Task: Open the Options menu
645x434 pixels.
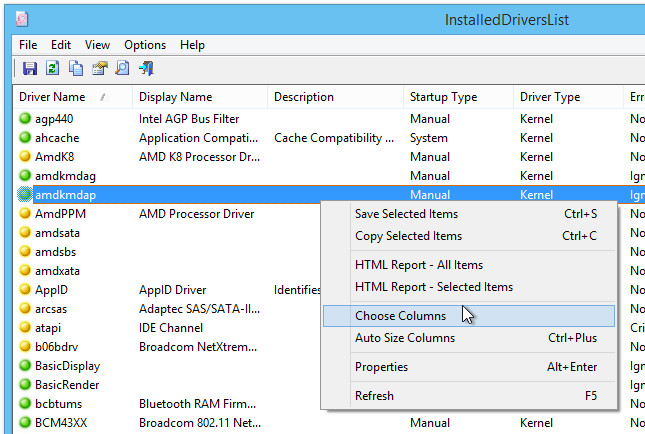Action: tap(145, 45)
